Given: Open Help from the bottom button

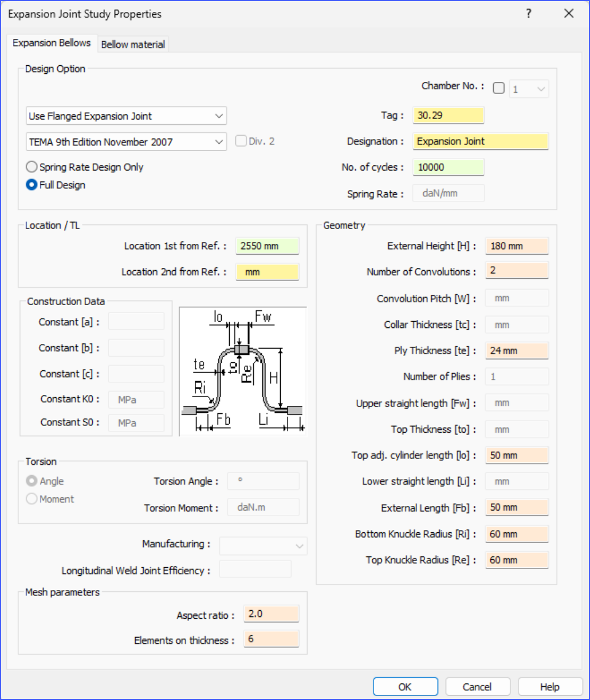Looking at the screenshot, I should click(x=549, y=687).
